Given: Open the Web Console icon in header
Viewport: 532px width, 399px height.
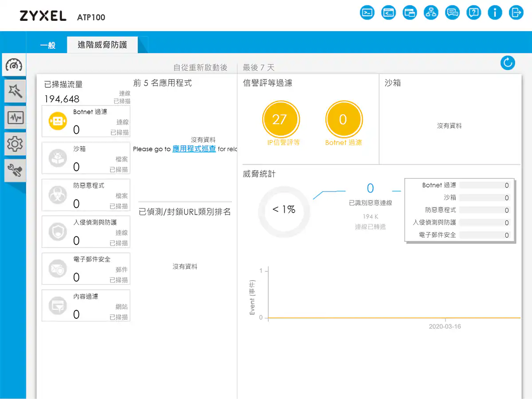Looking at the screenshot, I should click(x=367, y=12).
